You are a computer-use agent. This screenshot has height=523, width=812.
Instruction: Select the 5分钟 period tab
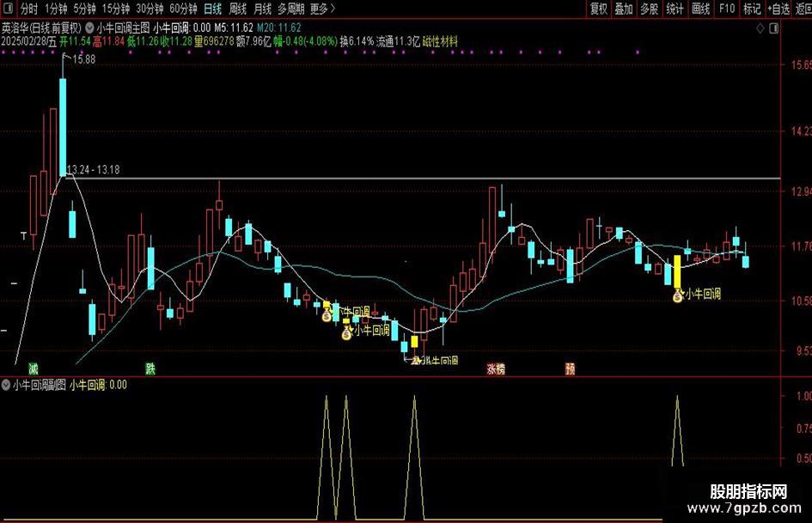coord(84,9)
